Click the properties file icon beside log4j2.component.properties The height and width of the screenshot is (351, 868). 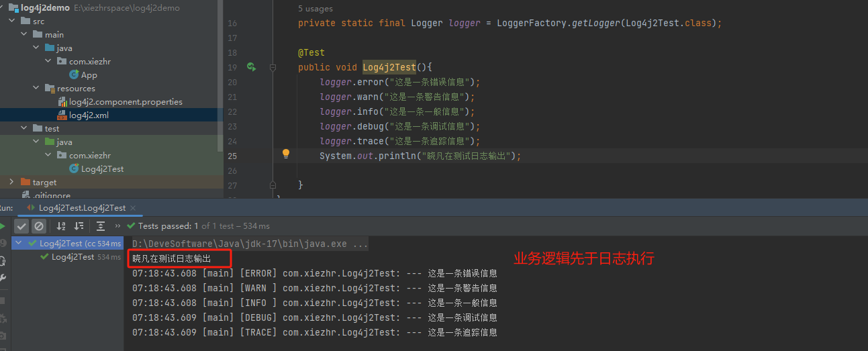[62, 102]
